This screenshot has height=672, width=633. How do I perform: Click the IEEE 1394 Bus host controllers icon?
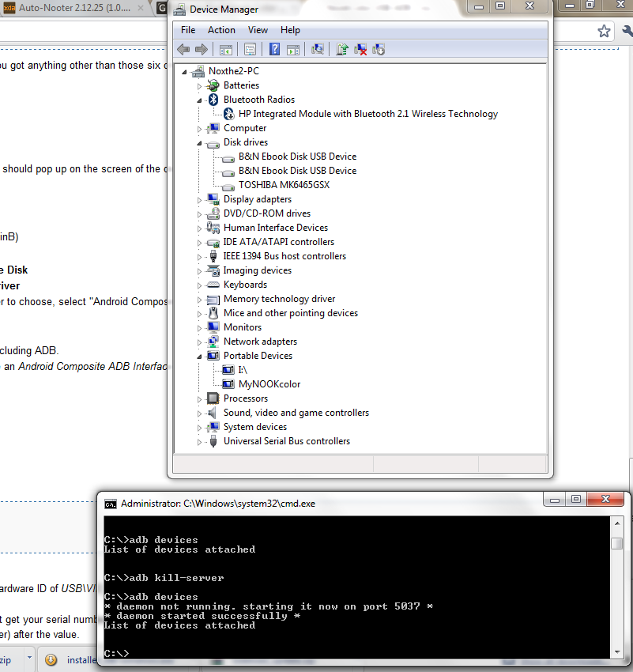[213, 256]
